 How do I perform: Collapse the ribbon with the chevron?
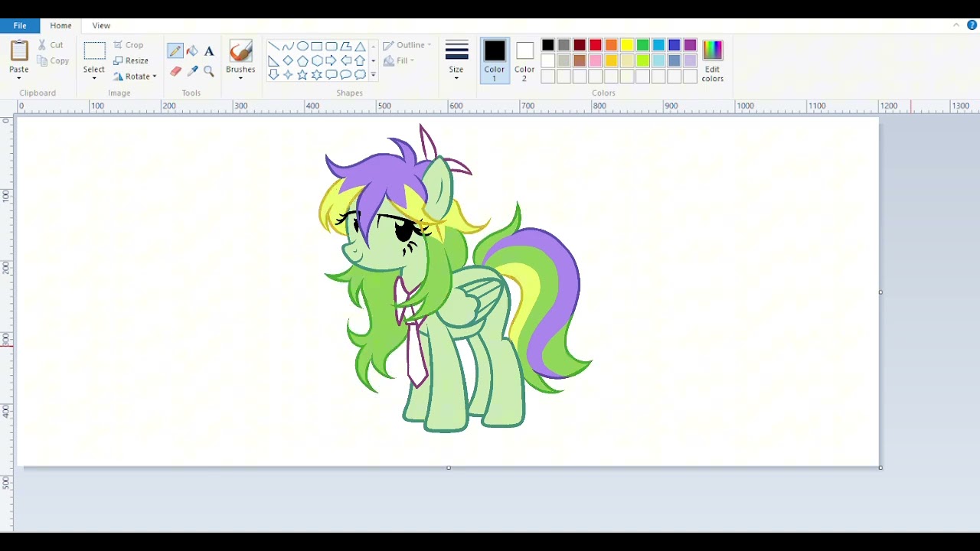tap(956, 25)
